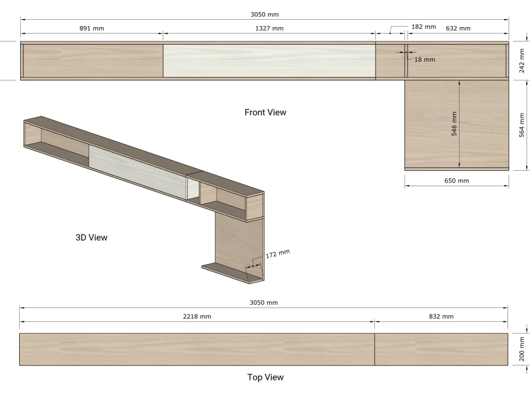Click the "3D View" label
Image resolution: width=532 pixels, height=399 pixels.
click(x=92, y=237)
